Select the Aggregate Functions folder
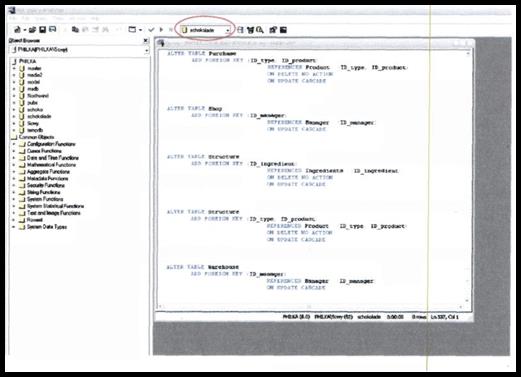Screen dimensions: 521x377 (x=48, y=172)
